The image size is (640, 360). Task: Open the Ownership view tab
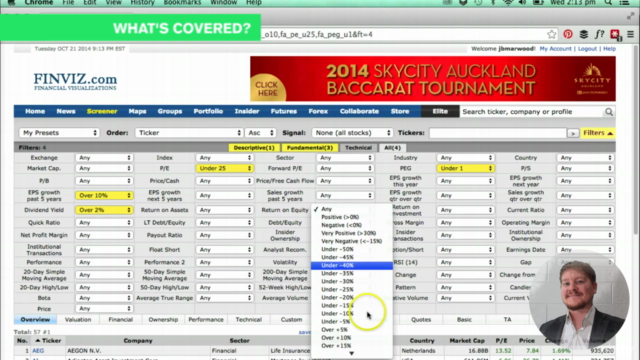click(x=163, y=320)
